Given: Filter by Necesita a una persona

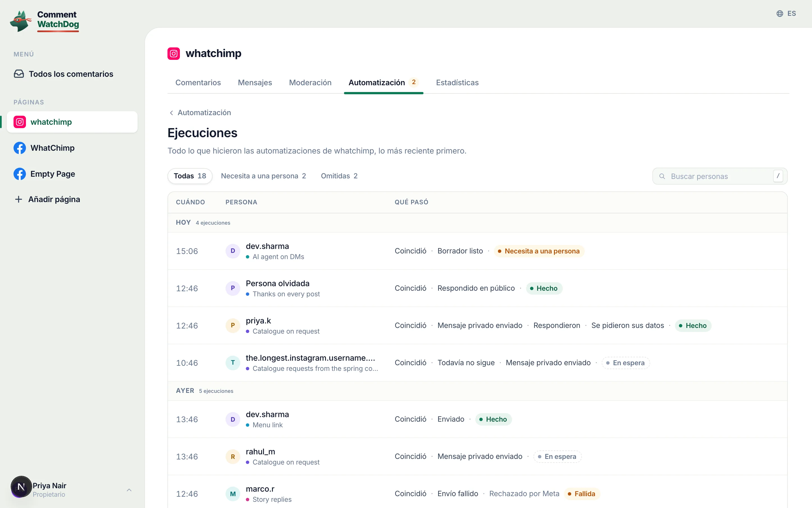Looking at the screenshot, I should point(263,176).
